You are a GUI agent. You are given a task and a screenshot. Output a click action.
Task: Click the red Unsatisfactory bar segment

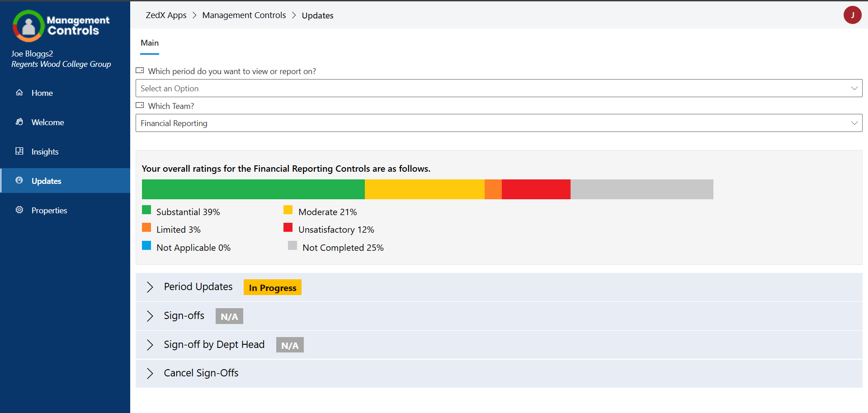point(536,189)
